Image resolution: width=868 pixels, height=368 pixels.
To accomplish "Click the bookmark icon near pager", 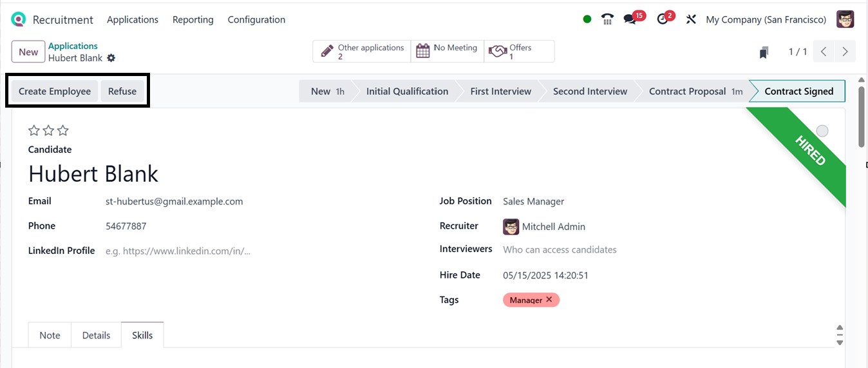I will 764,52.
